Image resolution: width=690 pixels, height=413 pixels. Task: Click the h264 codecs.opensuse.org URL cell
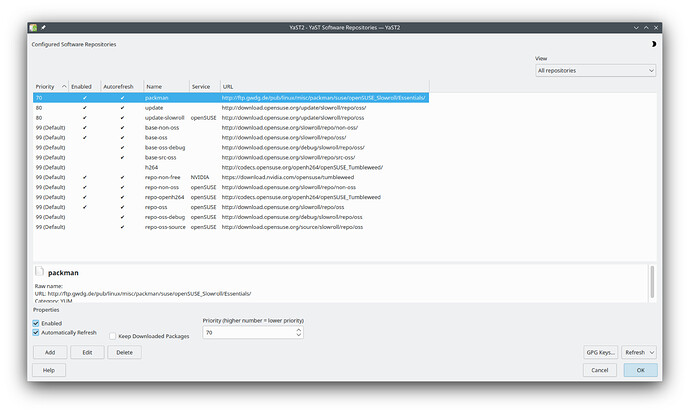pos(302,168)
